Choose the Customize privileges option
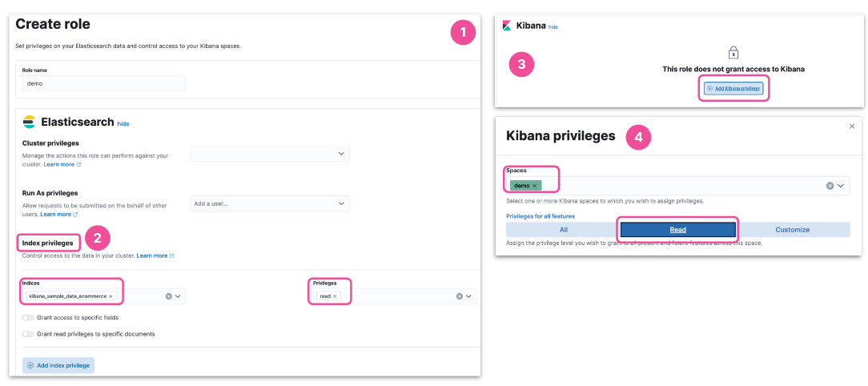This screenshot has width=868, height=386. 792,230
